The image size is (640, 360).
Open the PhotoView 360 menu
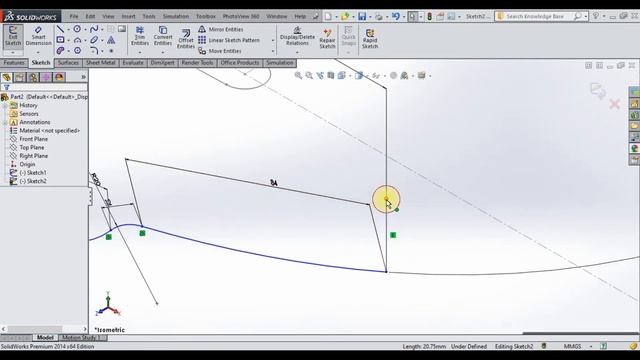tap(241, 16)
